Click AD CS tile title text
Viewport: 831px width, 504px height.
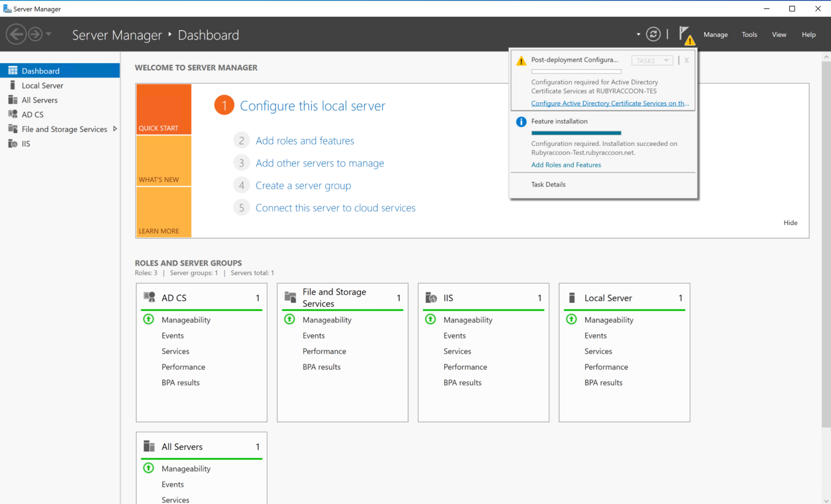click(x=174, y=298)
